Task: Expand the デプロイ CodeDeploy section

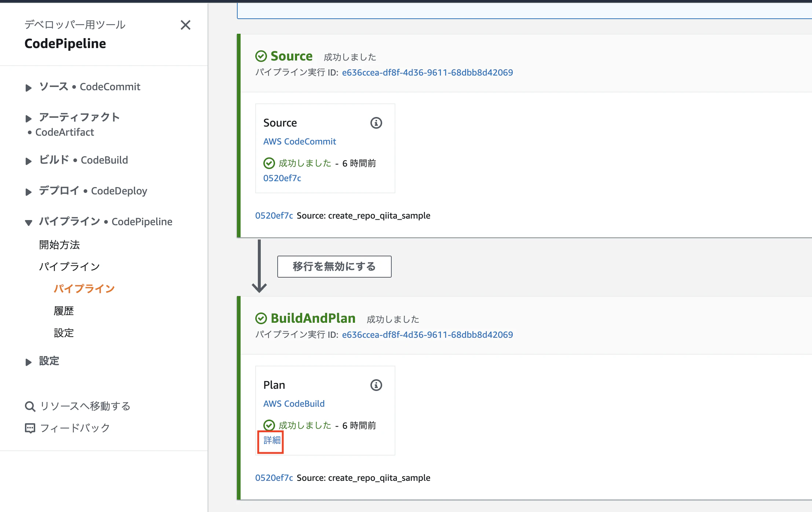Action: tap(28, 192)
